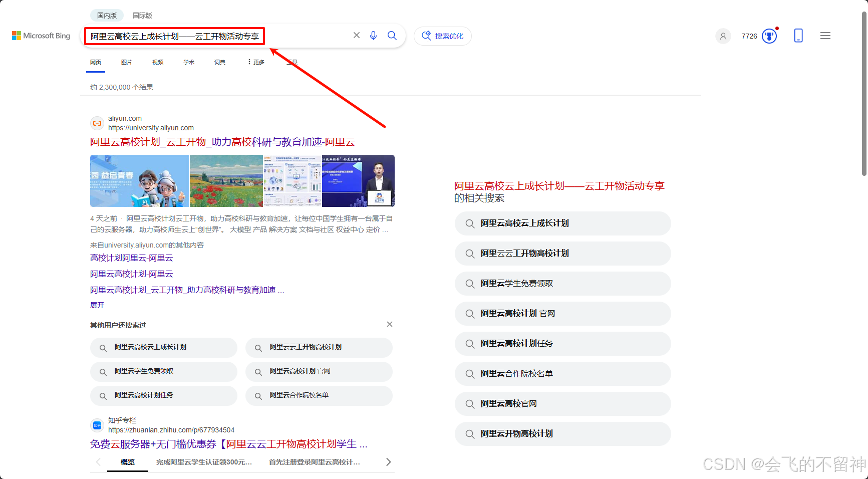Related search 阿里云高校官网 in sidebar

563,404
